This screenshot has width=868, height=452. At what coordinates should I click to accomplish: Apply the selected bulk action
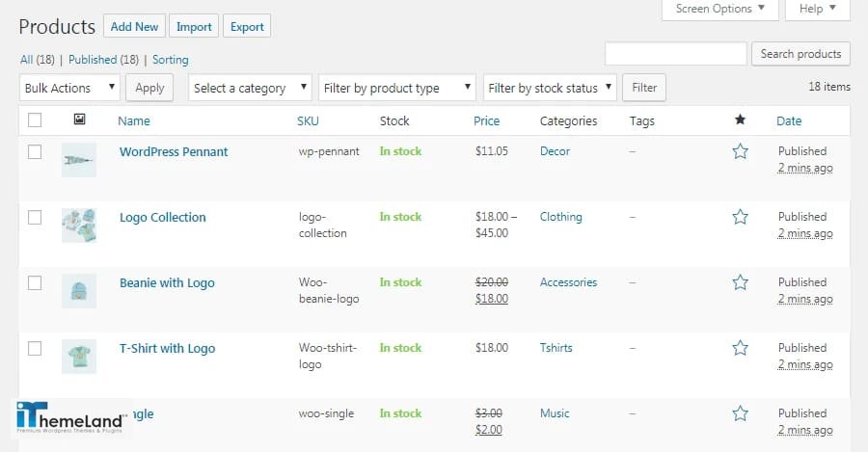click(149, 88)
